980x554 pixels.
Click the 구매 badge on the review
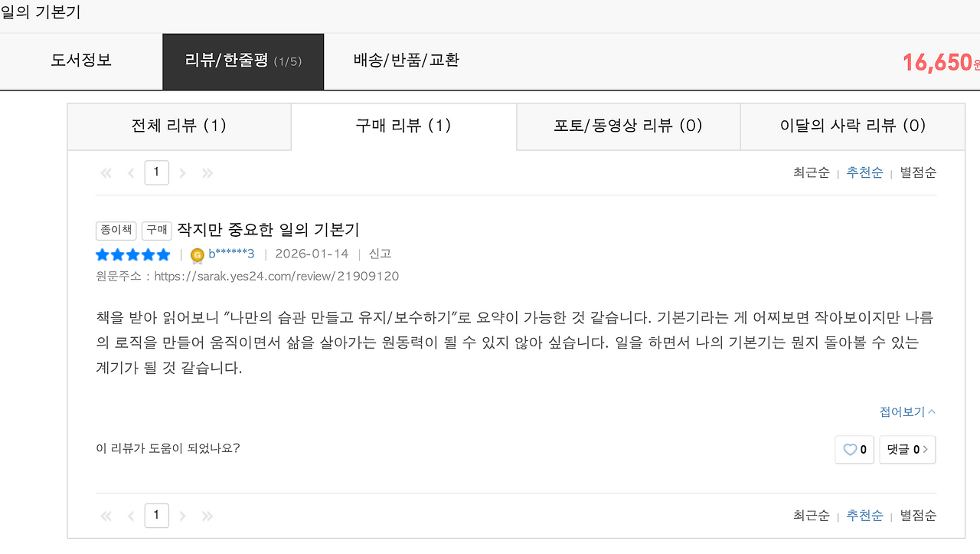[156, 231]
